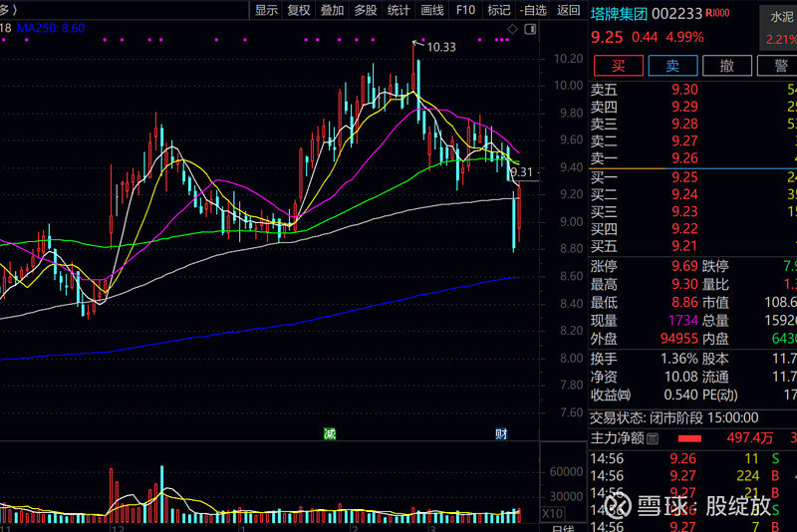Click the 警 alert button
The width and height of the screenshot is (797, 532).
tap(779, 66)
